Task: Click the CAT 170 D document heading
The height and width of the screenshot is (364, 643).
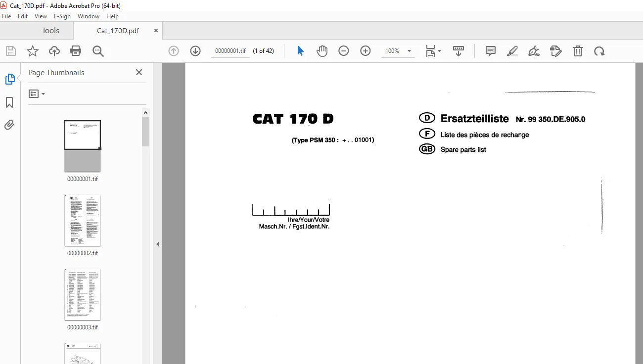Action: click(293, 119)
